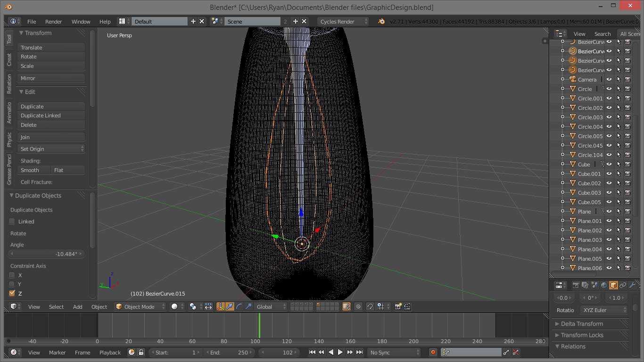Screen dimensions: 644x362
Task: Add a new screen layout with plus
Action: point(193,21)
